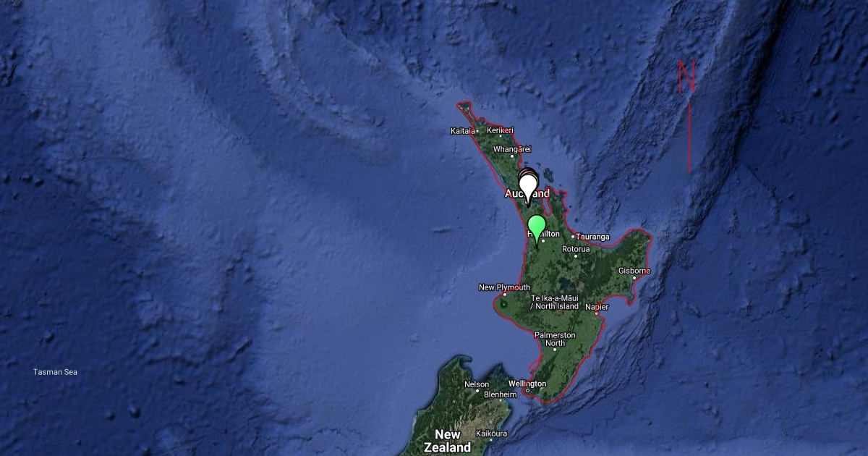Click the Te Ika-a-Māui / North Island label
The width and height of the screenshot is (868, 456).
(x=555, y=302)
